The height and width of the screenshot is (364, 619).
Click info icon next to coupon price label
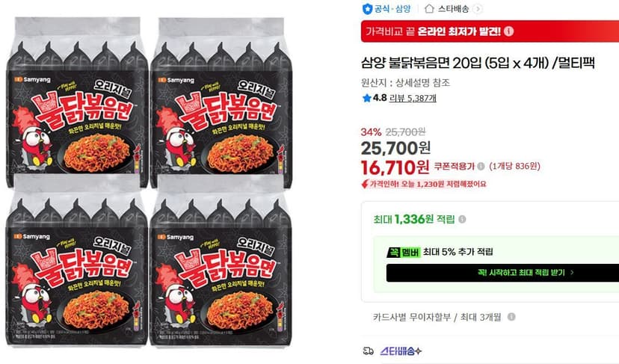pos(481,166)
